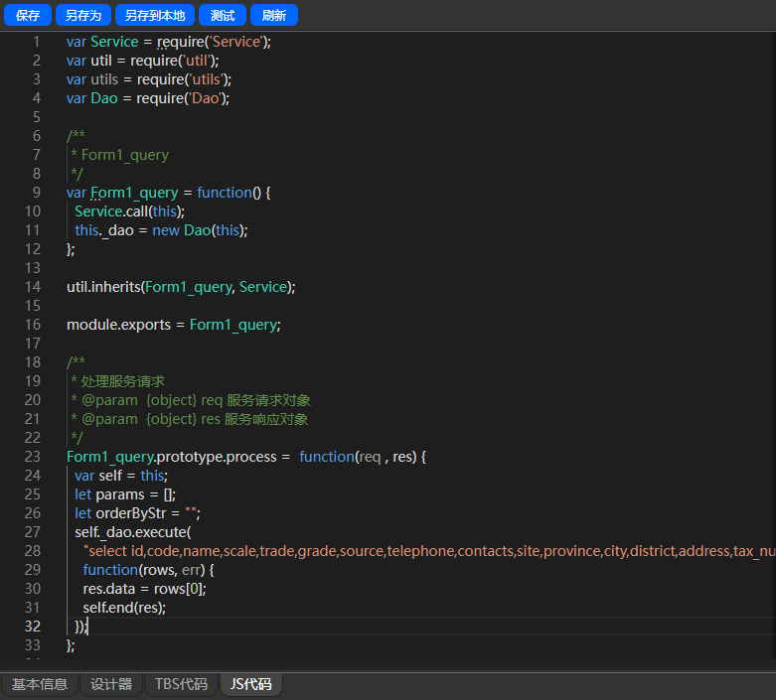
Task: Place cursor on require('Service') line
Action: pos(169,42)
